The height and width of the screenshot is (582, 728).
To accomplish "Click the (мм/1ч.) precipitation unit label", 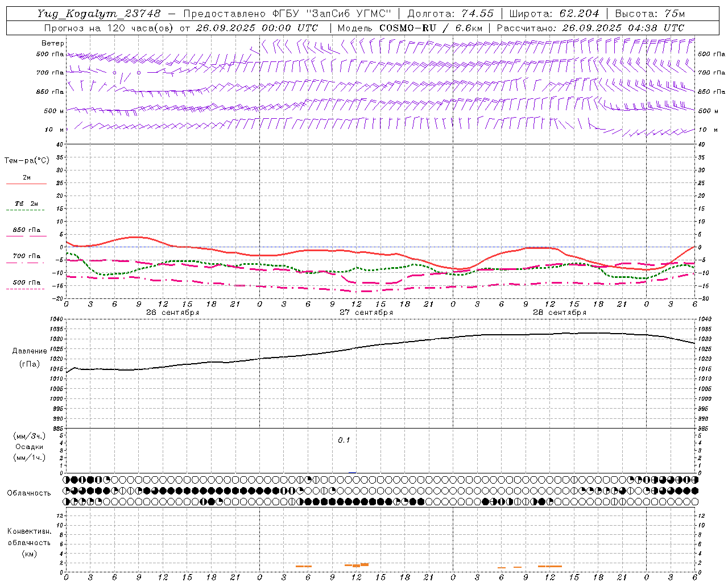I will tap(30, 458).
